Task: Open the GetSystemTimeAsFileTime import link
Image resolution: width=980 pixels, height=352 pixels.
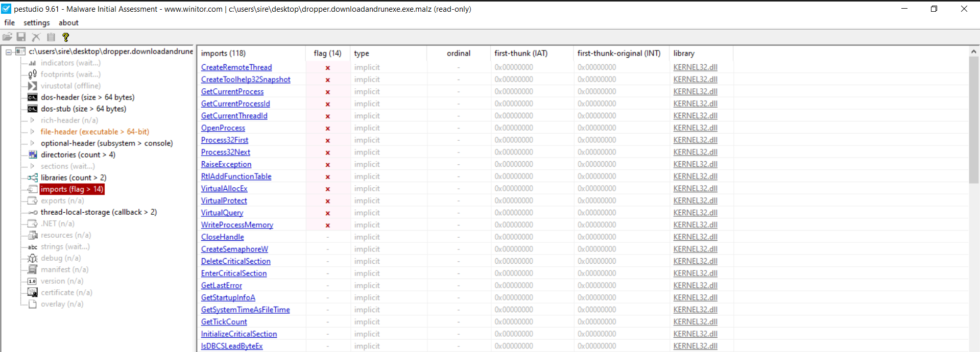Action: click(x=246, y=310)
